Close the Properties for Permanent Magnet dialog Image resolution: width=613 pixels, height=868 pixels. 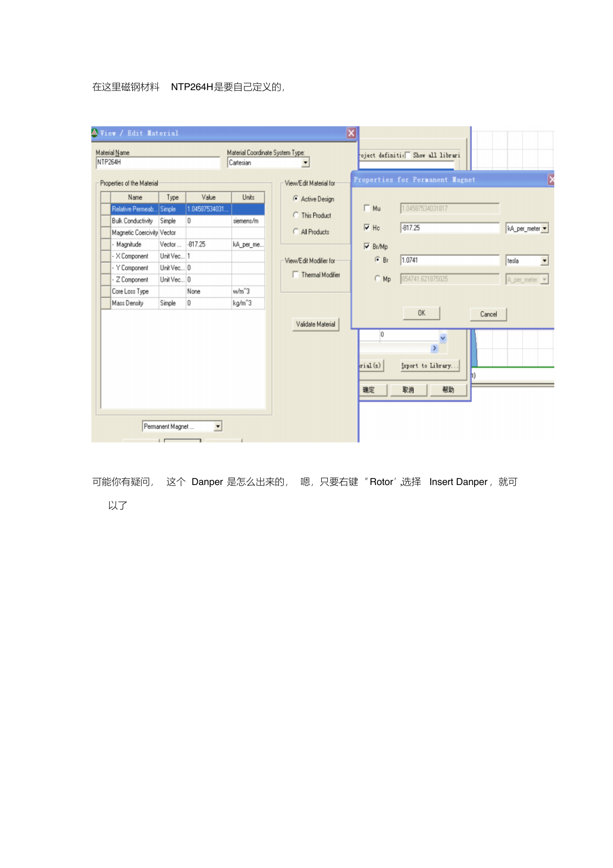(551, 179)
